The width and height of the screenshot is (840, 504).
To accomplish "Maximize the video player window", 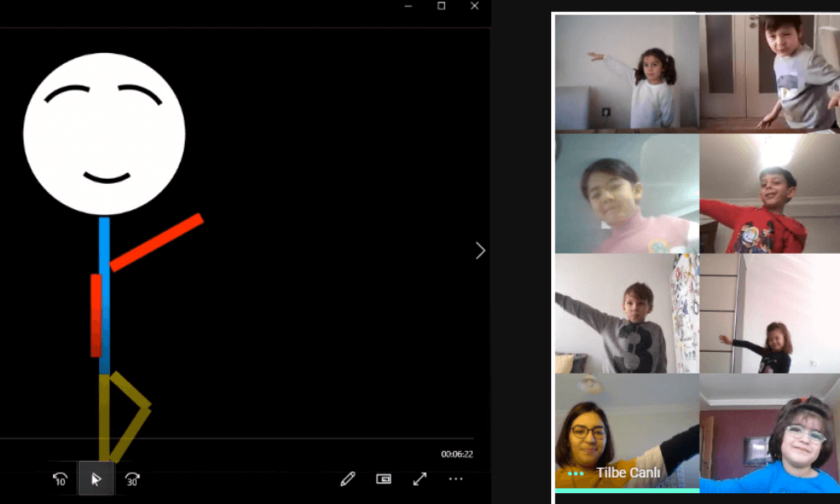I will tap(442, 6).
